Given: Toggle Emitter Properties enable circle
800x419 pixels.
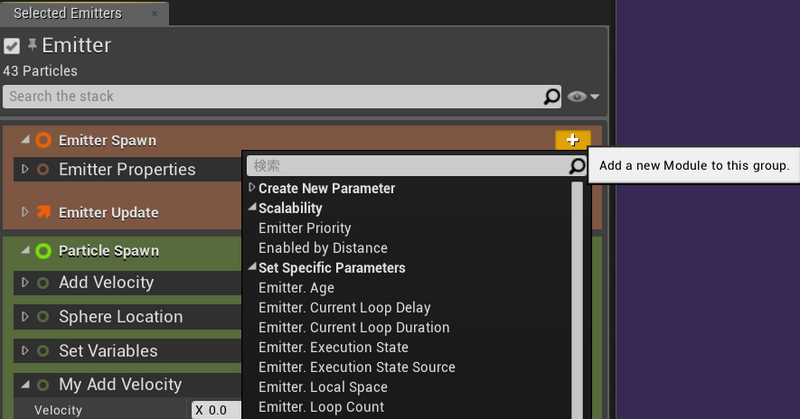Looking at the screenshot, I should click(x=43, y=169).
